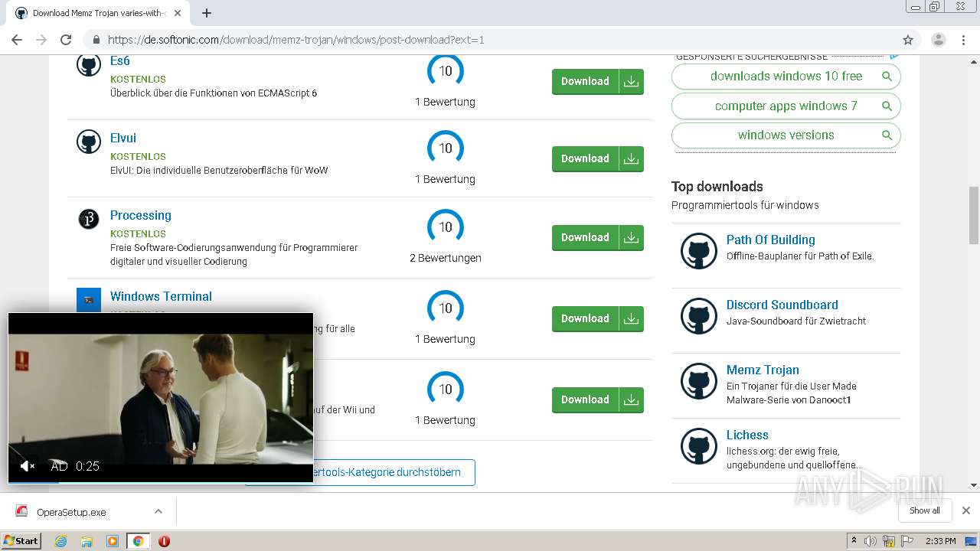Open the Chrome three-dot menu
Image resolution: width=980 pixels, height=551 pixels.
[963, 40]
